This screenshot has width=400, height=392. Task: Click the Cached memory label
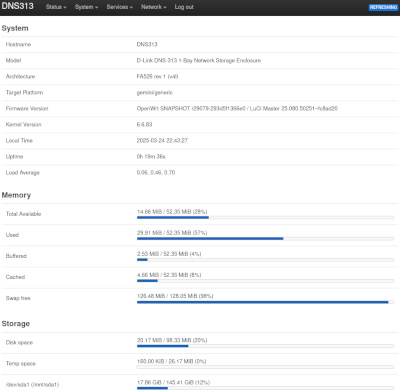(15, 277)
